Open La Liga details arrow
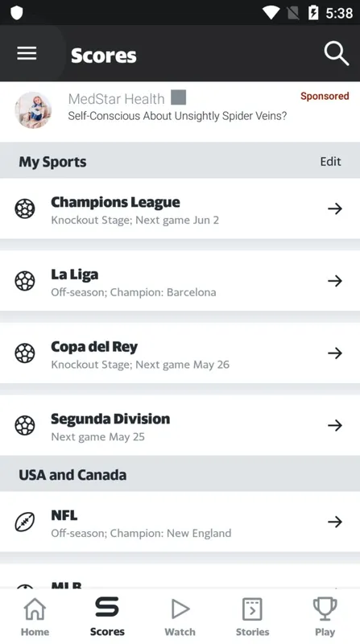Screen dimensions: 360x644 pyautogui.click(x=335, y=281)
